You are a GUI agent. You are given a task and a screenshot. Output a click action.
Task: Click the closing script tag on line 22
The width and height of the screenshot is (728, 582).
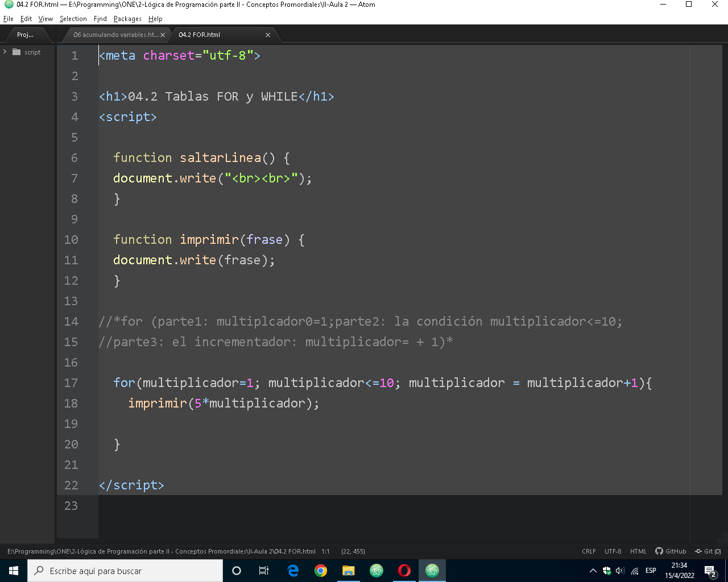pos(131,485)
